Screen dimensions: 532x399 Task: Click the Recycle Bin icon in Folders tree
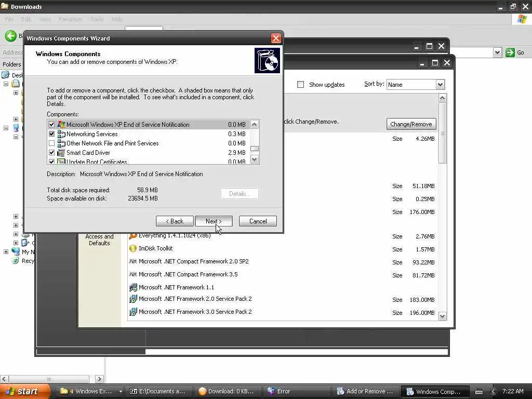click(x=15, y=261)
